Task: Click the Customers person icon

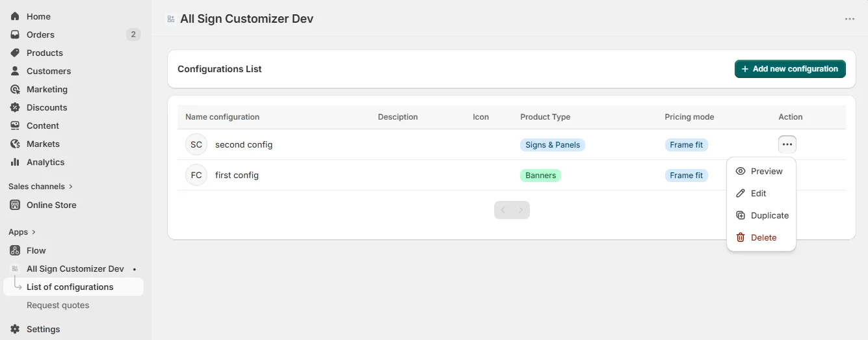Action: pyautogui.click(x=15, y=71)
